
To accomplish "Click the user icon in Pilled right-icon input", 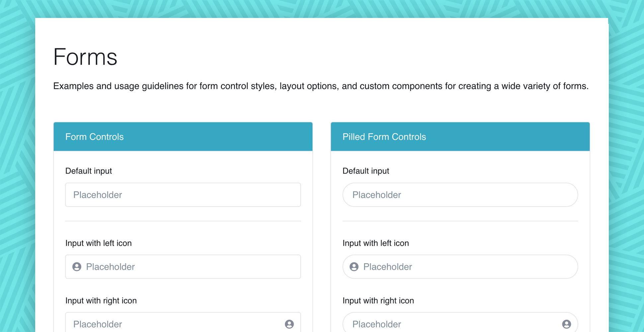I will click(x=566, y=324).
